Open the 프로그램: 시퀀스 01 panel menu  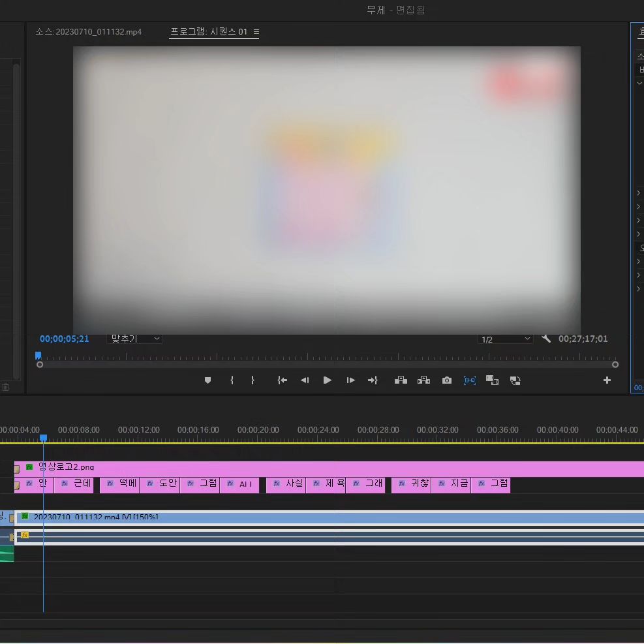tap(256, 31)
